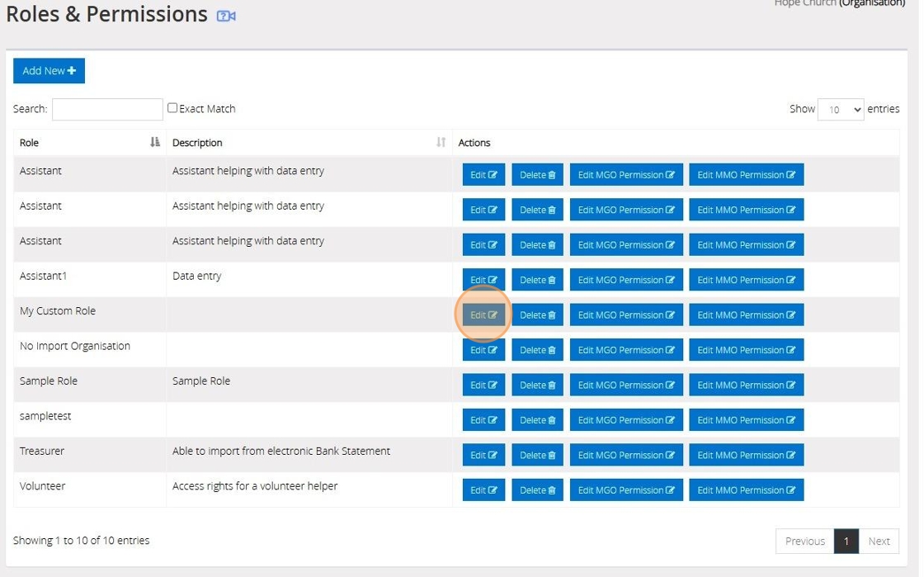Edit MMO Permission for Sample Role
Viewport: 924px width, 577px height.
[x=746, y=385]
